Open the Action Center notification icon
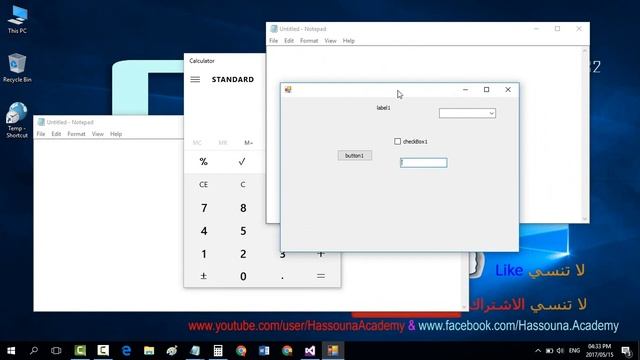Screen dimensions: 640x360 click(627, 351)
